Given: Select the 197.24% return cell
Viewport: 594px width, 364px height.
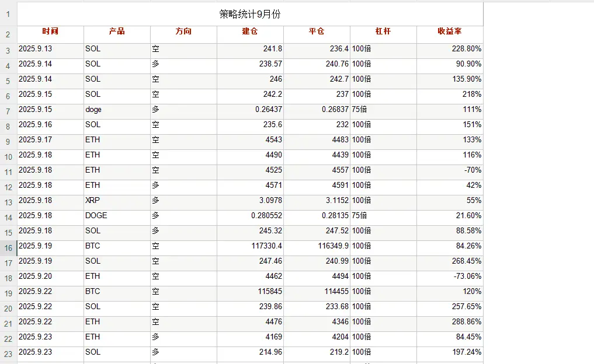Looking at the screenshot, I should click(x=450, y=354).
